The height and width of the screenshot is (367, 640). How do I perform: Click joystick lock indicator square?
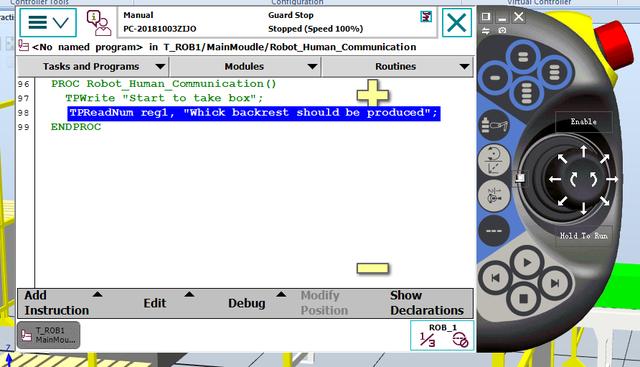point(520,178)
